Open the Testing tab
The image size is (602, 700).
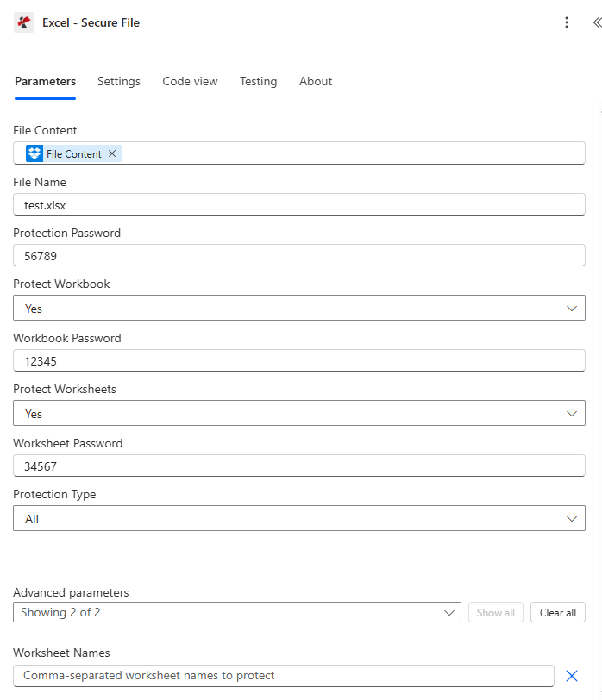pyautogui.click(x=258, y=81)
